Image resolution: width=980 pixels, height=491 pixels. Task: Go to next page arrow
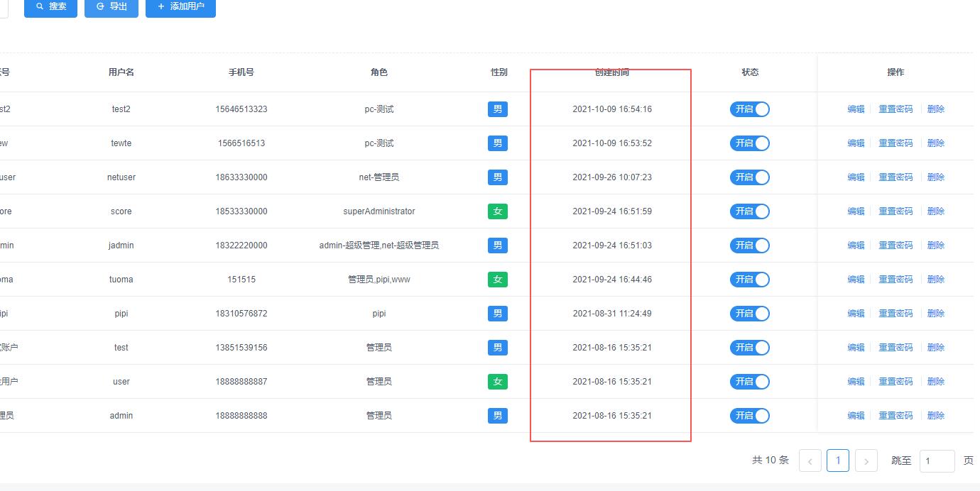click(x=866, y=461)
